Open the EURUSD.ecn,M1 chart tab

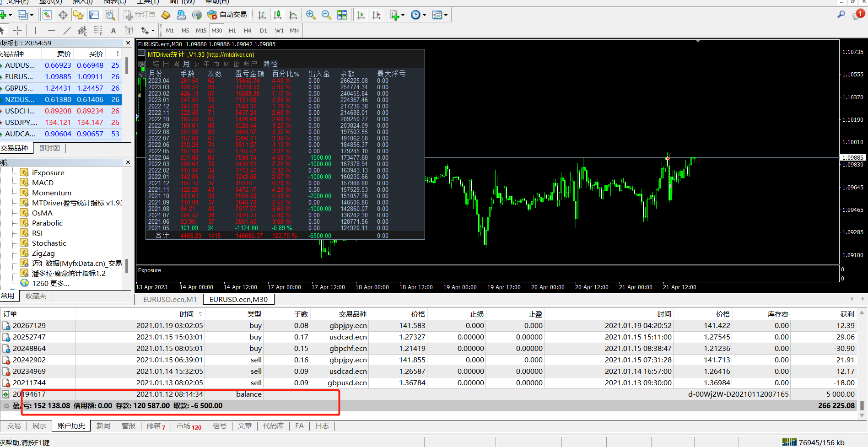[170, 299]
